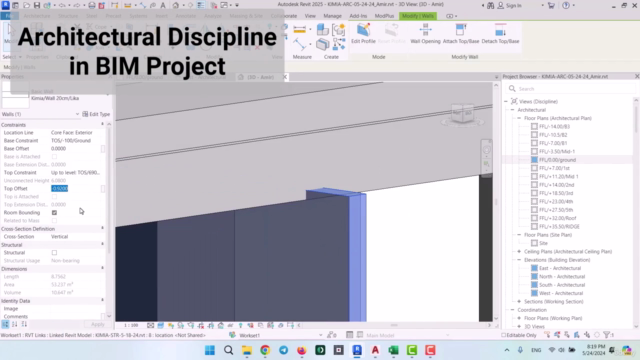Click the Edit Type button
The height and width of the screenshot is (360, 640).
point(96,114)
